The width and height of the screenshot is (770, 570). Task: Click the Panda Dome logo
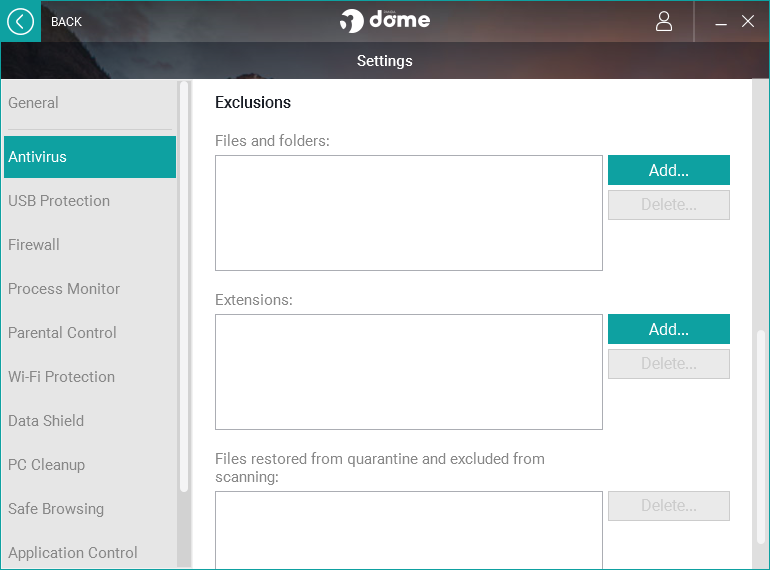pyautogui.click(x=385, y=21)
